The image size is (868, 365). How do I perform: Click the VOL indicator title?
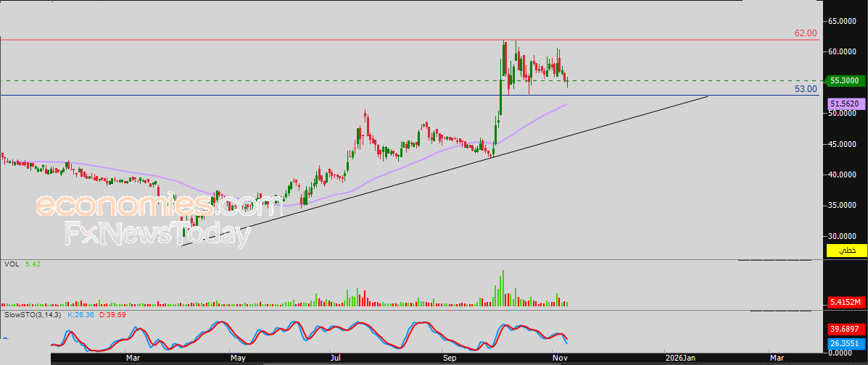(12, 265)
